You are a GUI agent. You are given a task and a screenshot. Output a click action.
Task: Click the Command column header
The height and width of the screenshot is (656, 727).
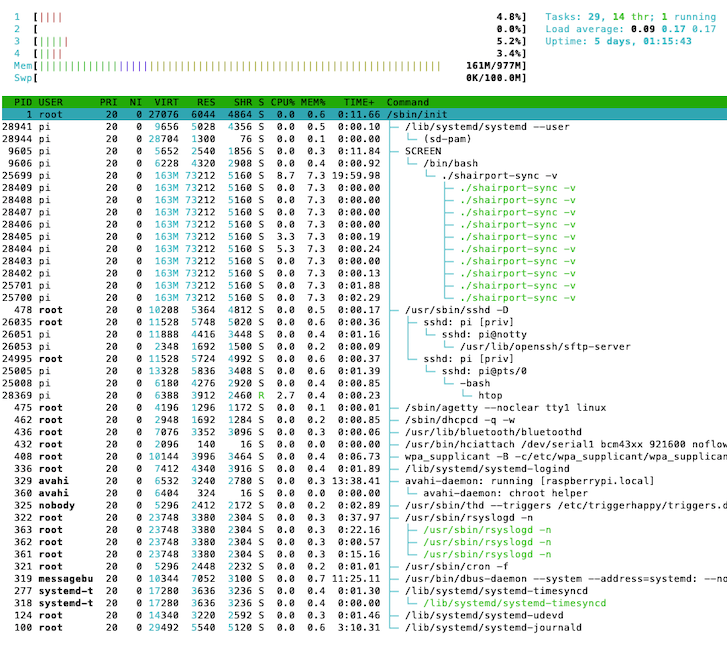[x=408, y=102]
